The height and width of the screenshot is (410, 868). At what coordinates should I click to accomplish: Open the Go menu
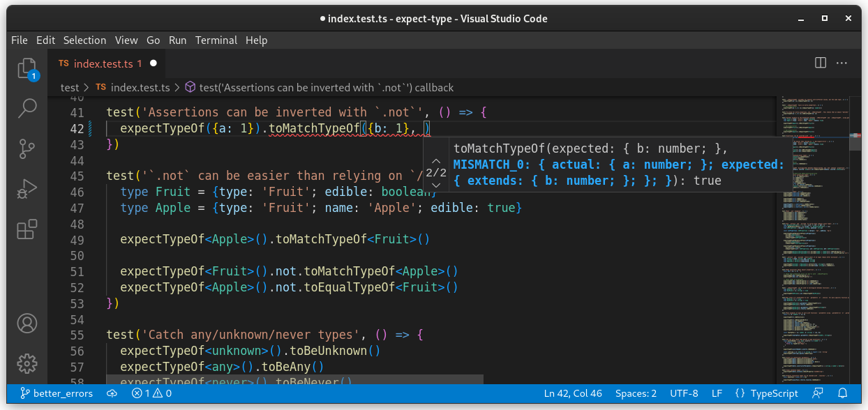(154, 40)
